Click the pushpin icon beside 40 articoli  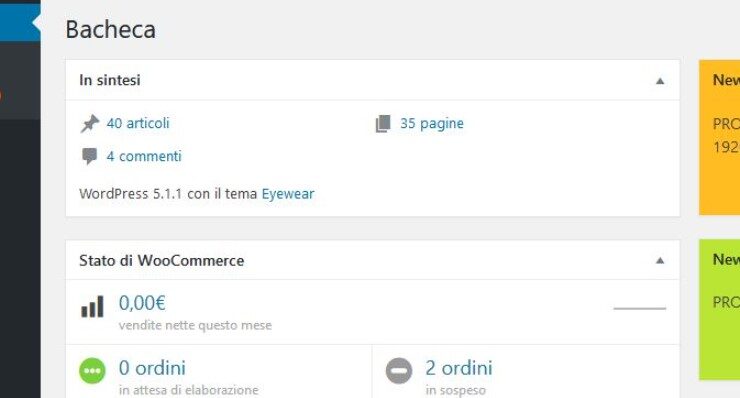tap(90, 124)
